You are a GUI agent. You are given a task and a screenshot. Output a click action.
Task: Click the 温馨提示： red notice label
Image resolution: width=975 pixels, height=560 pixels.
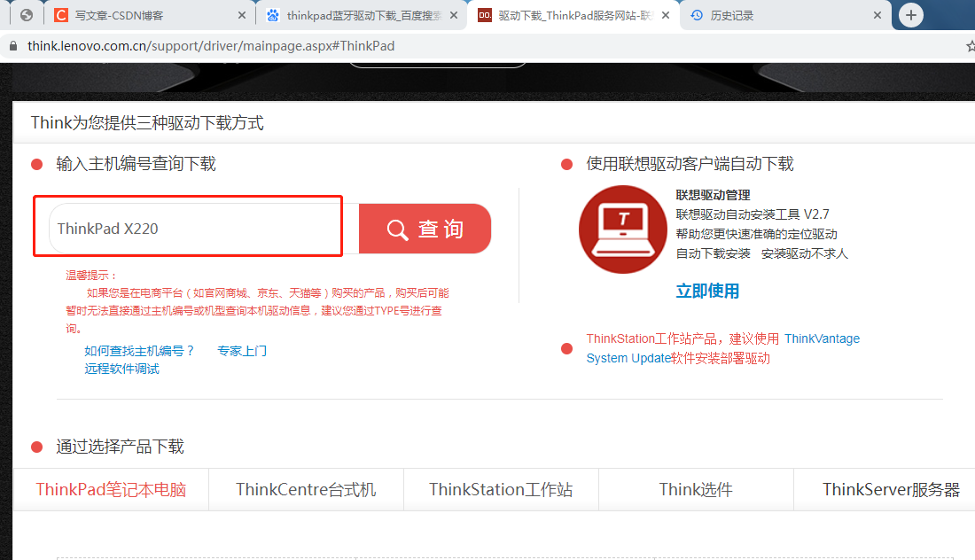pos(91,276)
